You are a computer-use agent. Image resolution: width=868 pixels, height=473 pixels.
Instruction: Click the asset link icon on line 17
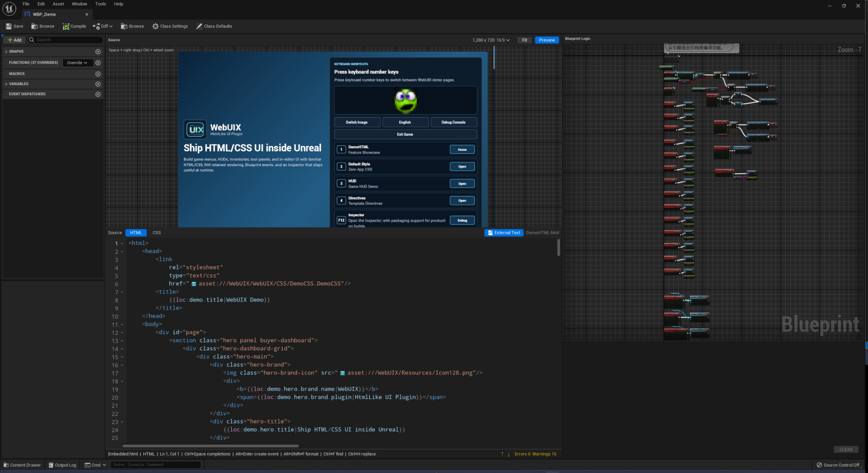coord(342,373)
